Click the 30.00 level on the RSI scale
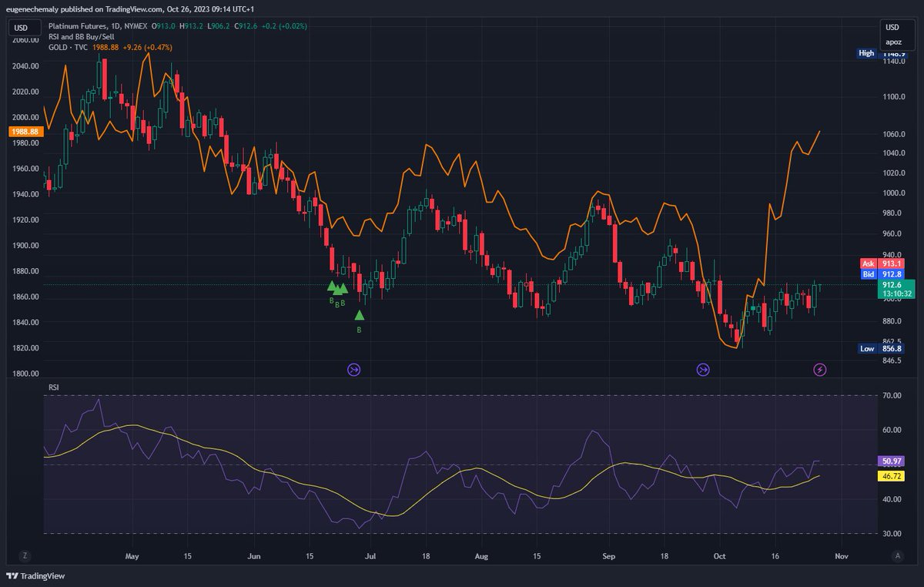The image size is (924, 587). 892,533
